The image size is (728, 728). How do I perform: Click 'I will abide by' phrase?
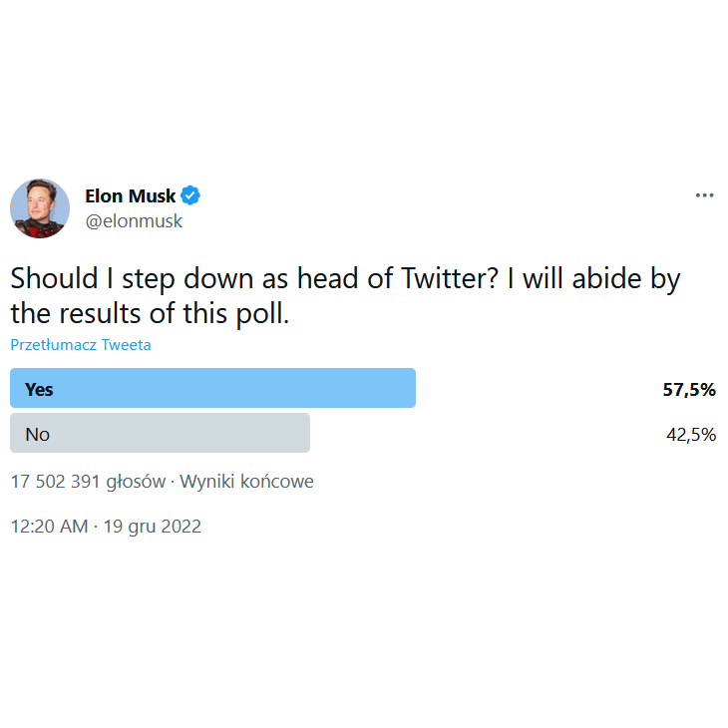pyautogui.click(x=594, y=279)
